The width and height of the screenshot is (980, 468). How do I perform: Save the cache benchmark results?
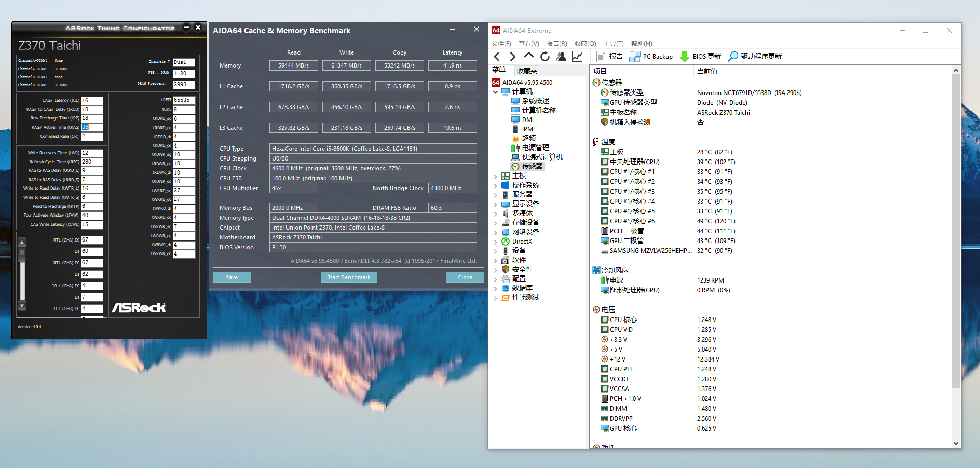pos(232,277)
